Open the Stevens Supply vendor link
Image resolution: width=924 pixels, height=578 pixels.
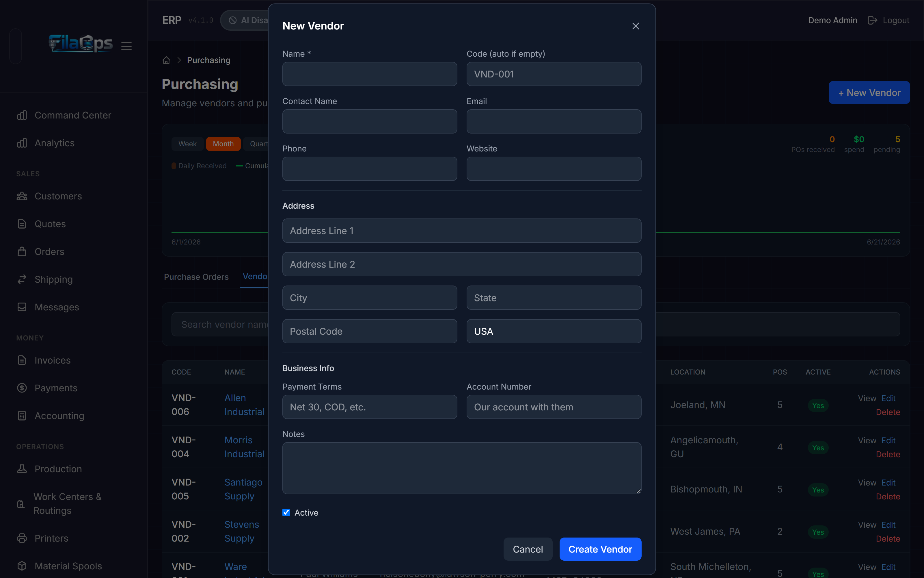242,531
